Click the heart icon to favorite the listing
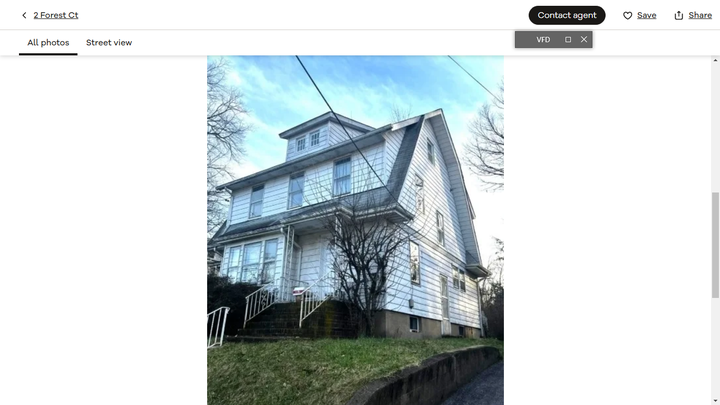 point(627,16)
